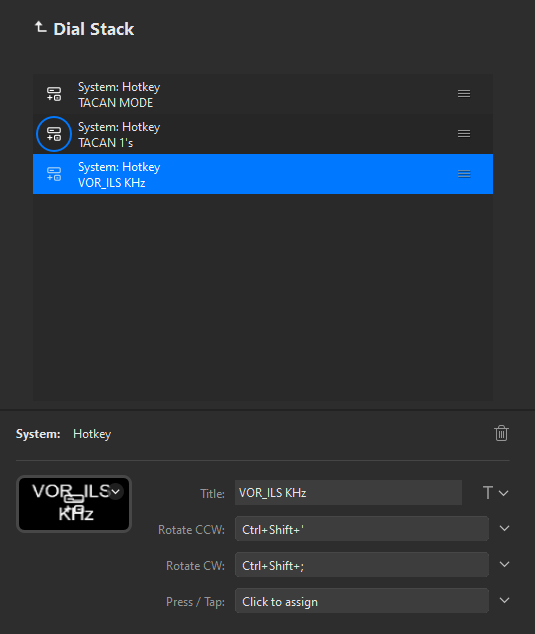
Task: Expand the Rotate CW options chevron
Action: tap(504, 564)
